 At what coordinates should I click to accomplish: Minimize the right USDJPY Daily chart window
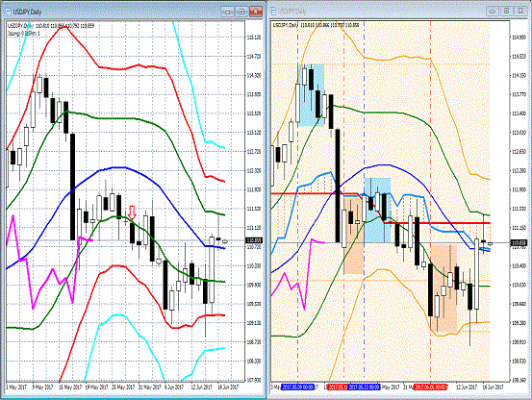[x=493, y=12]
